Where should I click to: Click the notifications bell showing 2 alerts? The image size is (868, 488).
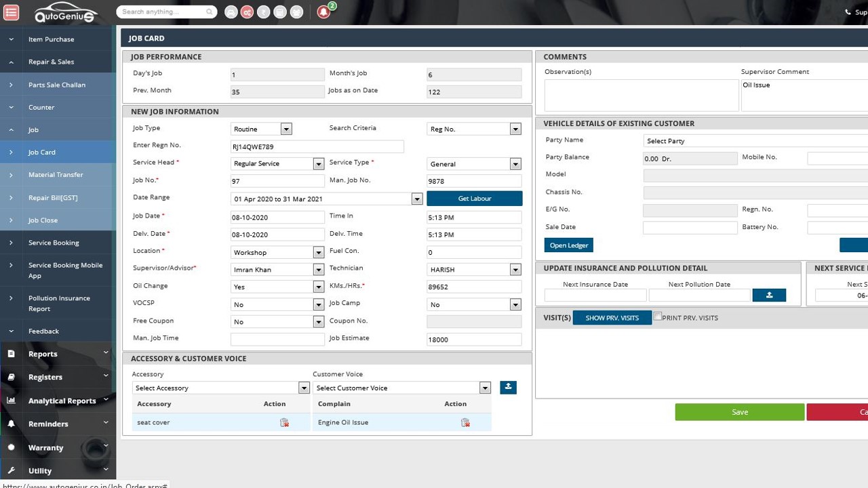click(324, 12)
